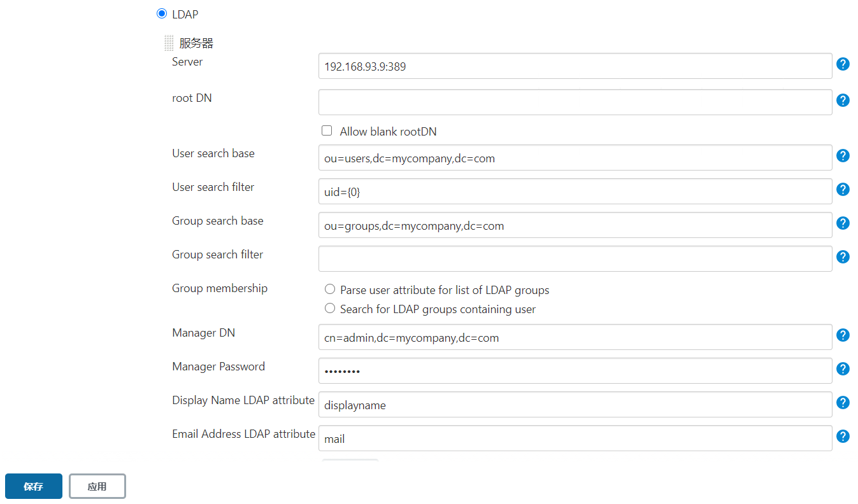Choose Search for LDAP groups containing user

[330, 309]
